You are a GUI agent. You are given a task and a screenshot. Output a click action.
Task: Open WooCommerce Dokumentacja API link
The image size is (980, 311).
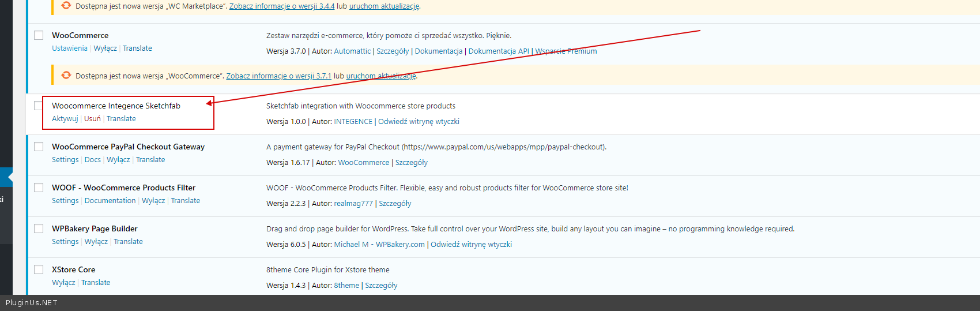[498, 51]
